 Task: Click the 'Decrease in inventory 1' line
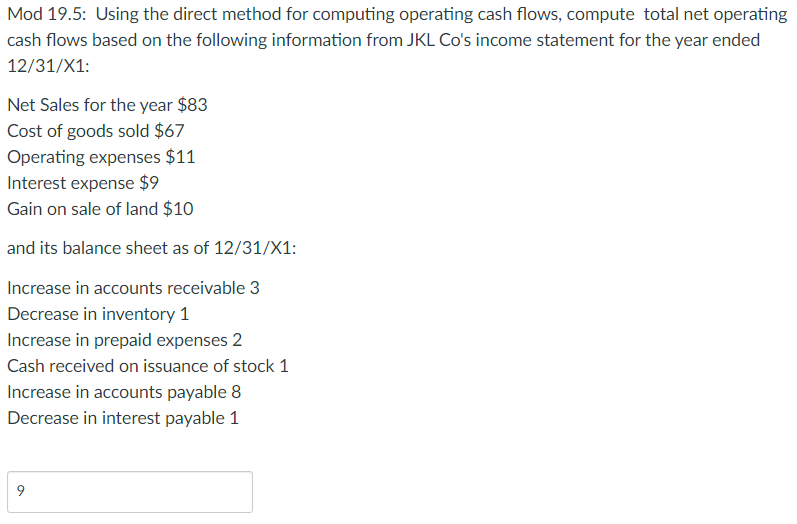point(98,314)
